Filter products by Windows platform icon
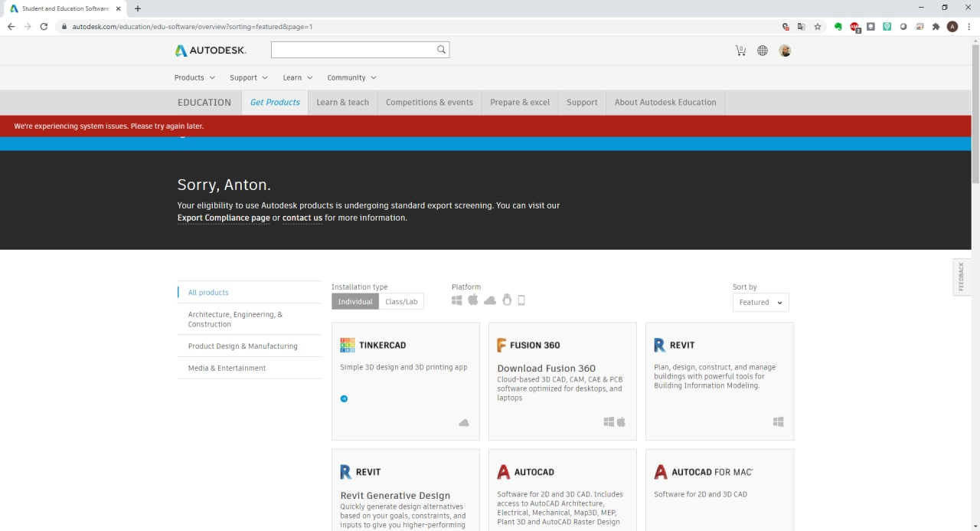980x531 pixels. coord(456,300)
